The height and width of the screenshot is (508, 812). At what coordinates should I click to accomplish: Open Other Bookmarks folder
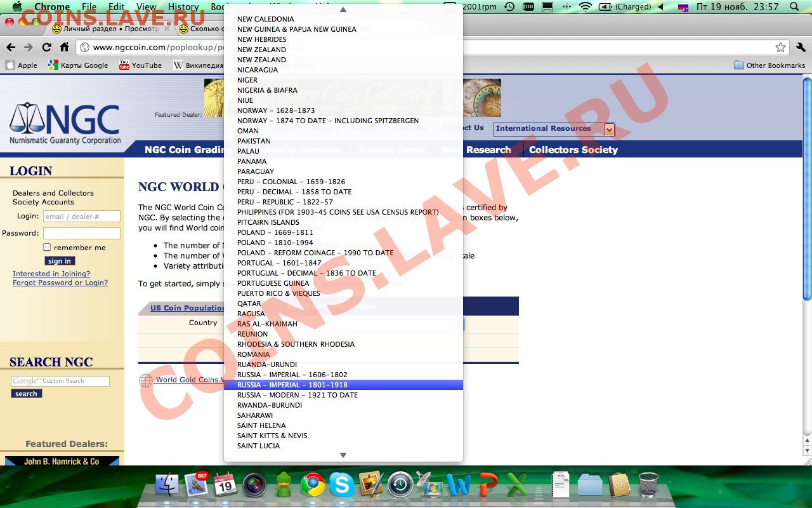click(x=769, y=65)
